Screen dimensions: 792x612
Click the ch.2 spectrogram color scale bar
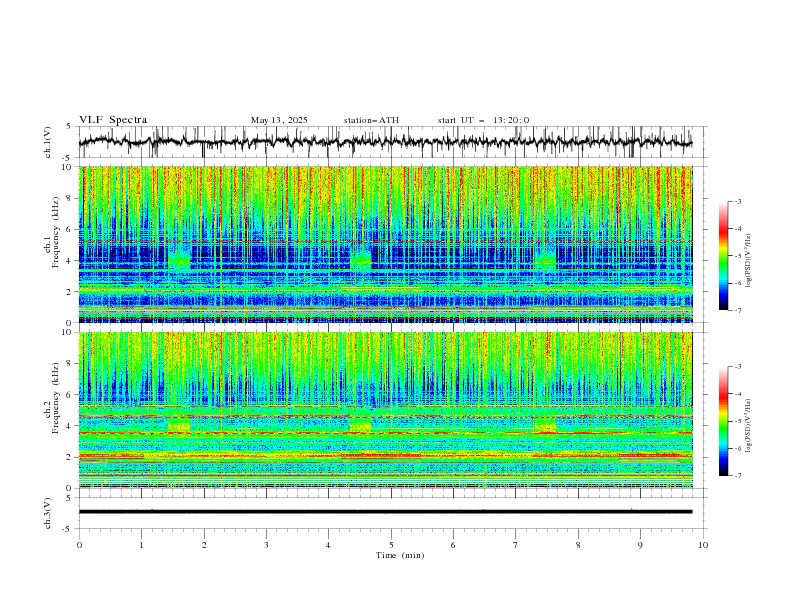point(723,421)
